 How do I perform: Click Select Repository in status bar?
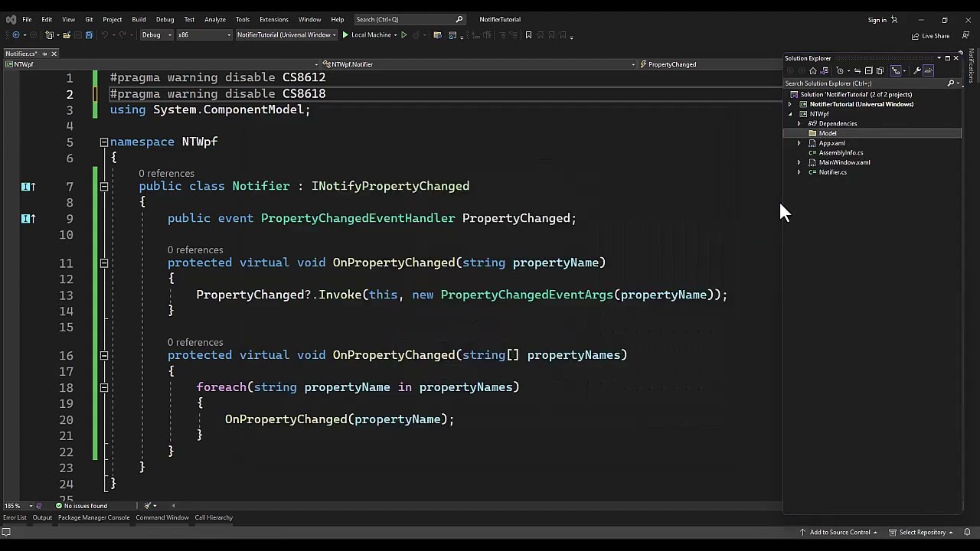click(922, 532)
